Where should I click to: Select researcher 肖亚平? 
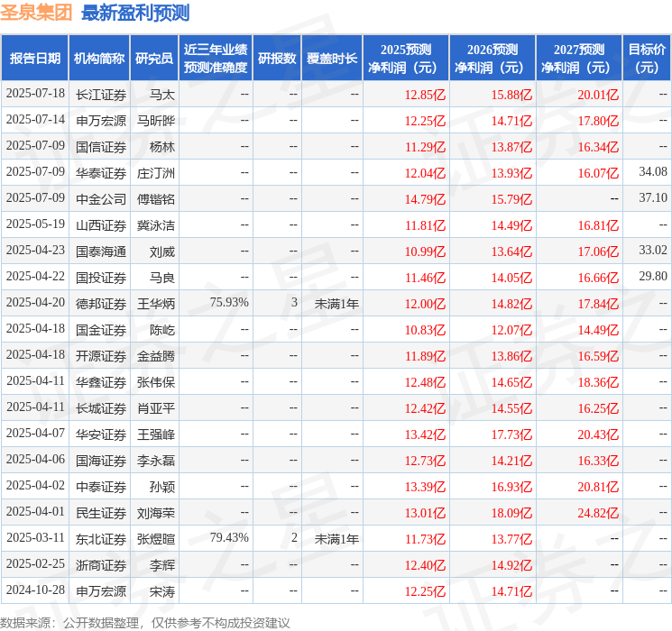point(156,408)
